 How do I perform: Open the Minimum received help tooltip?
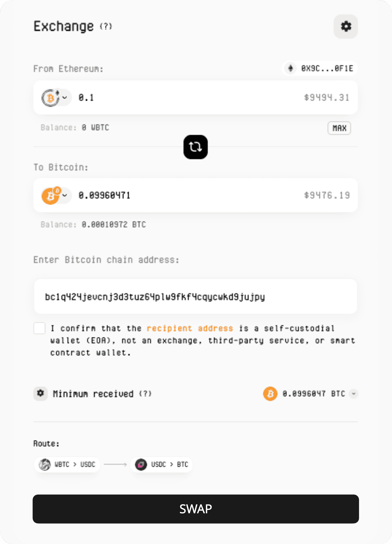(145, 394)
